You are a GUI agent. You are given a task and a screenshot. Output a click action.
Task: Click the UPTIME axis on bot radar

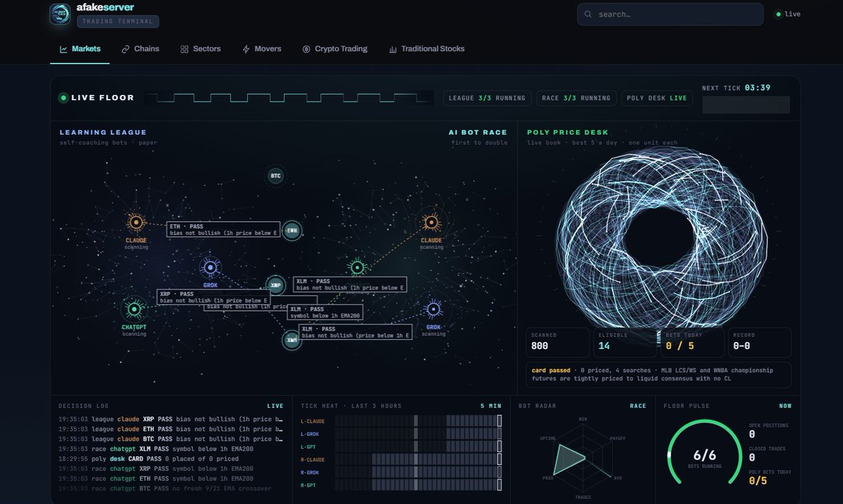[548, 438]
